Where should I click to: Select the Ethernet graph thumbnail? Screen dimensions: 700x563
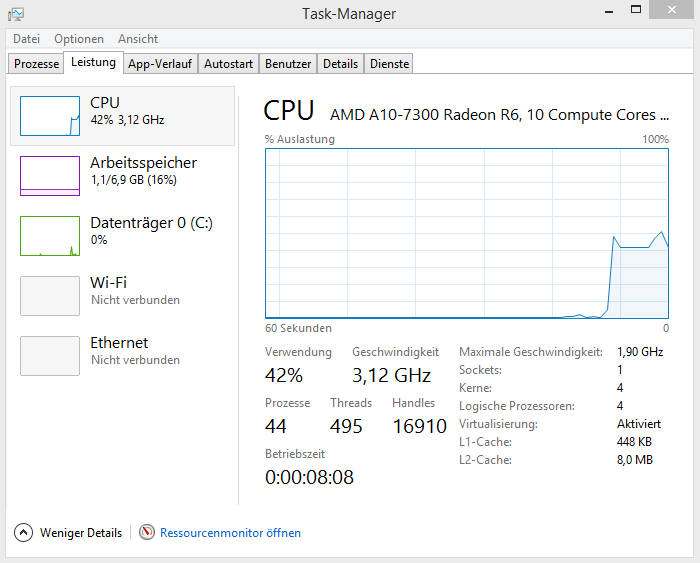click(x=50, y=356)
